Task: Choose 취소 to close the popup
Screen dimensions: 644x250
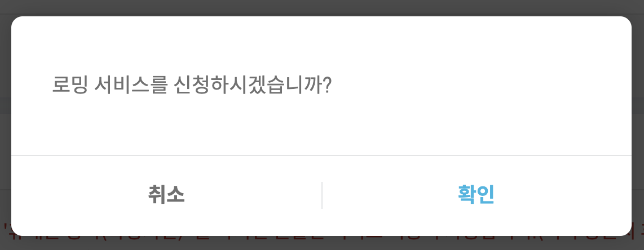Action: [166, 195]
